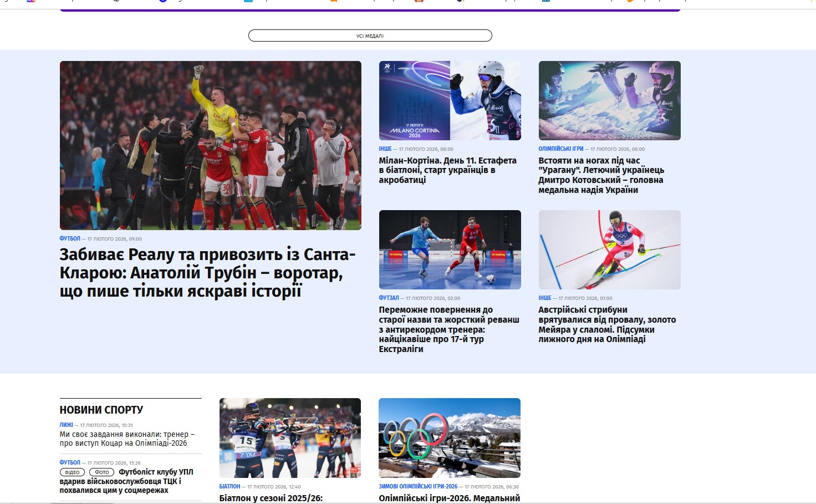Open article 'Переможне повернення до старої назви'
This screenshot has width=816, height=504.
coord(449,329)
